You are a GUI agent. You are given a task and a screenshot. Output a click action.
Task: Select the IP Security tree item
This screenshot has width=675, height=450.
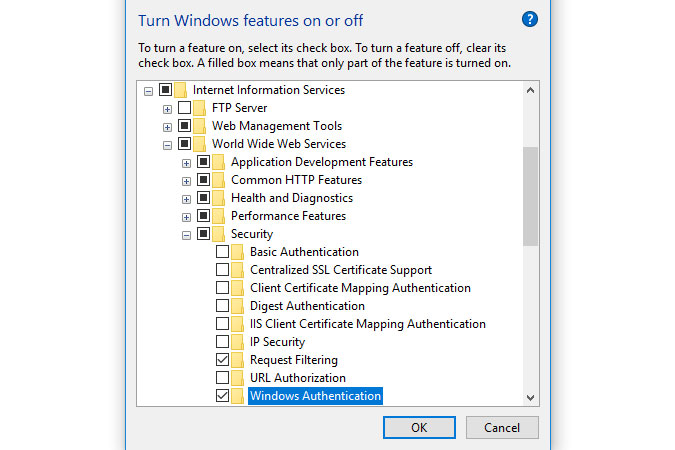[277, 342]
